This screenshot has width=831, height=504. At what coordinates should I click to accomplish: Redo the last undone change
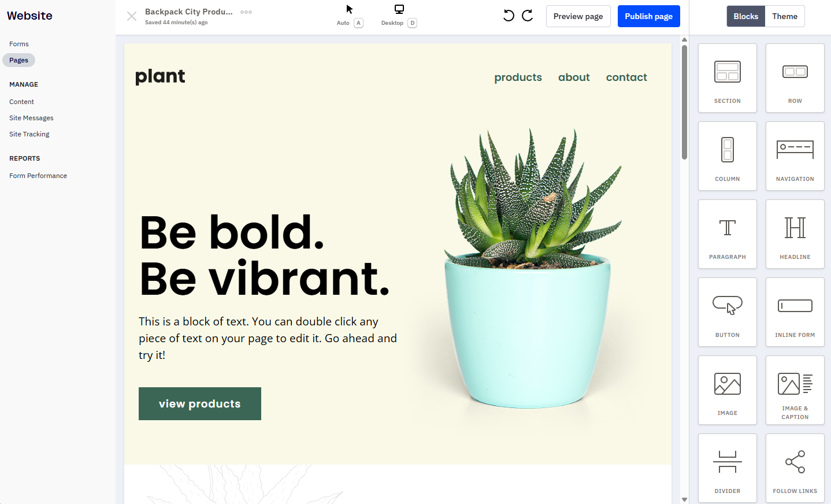click(x=526, y=16)
